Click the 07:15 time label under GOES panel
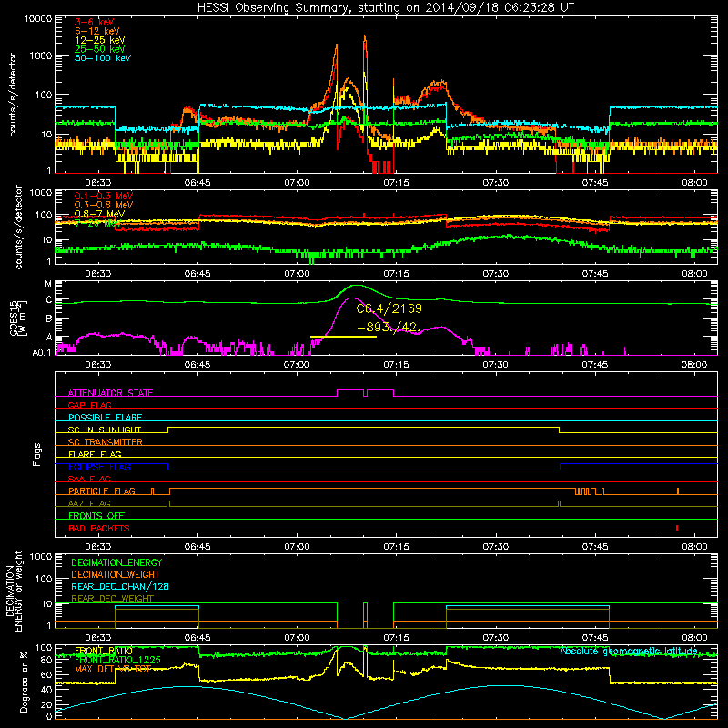 pos(396,365)
